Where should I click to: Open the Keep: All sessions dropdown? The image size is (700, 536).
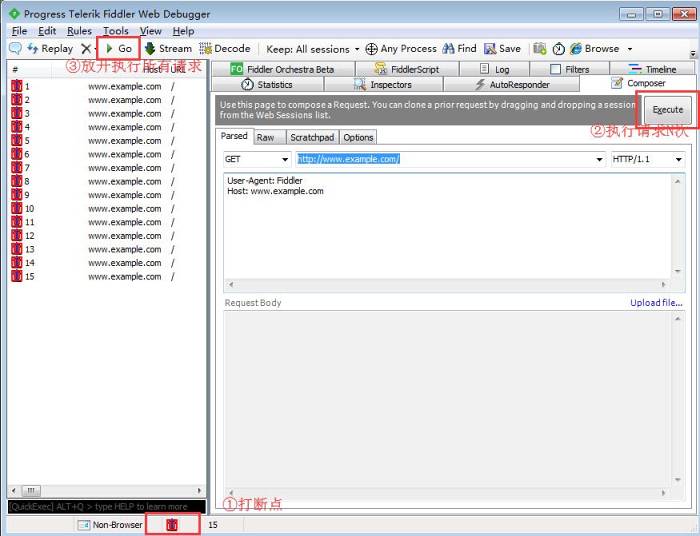312,49
